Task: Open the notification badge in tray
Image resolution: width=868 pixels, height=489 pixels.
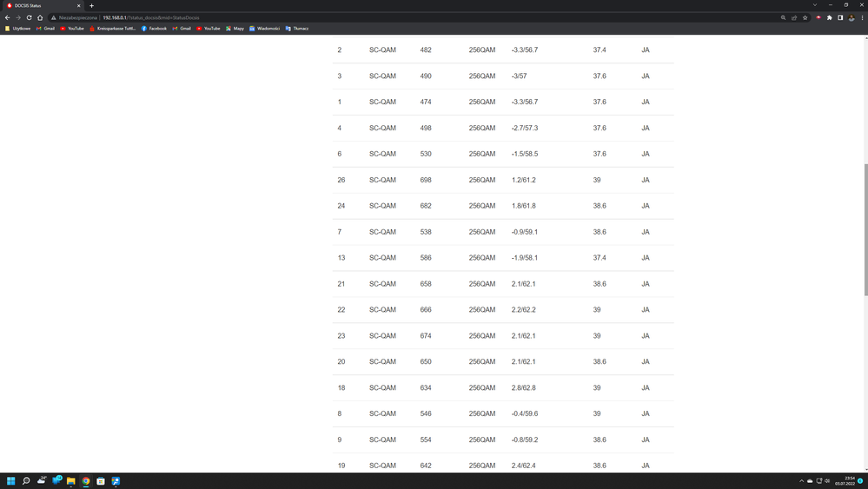Action: tap(860, 480)
